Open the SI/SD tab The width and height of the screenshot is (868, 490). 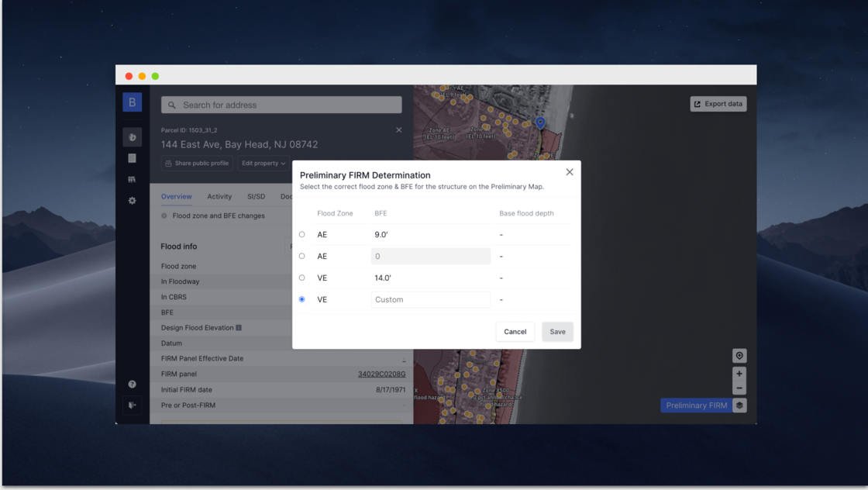(256, 197)
